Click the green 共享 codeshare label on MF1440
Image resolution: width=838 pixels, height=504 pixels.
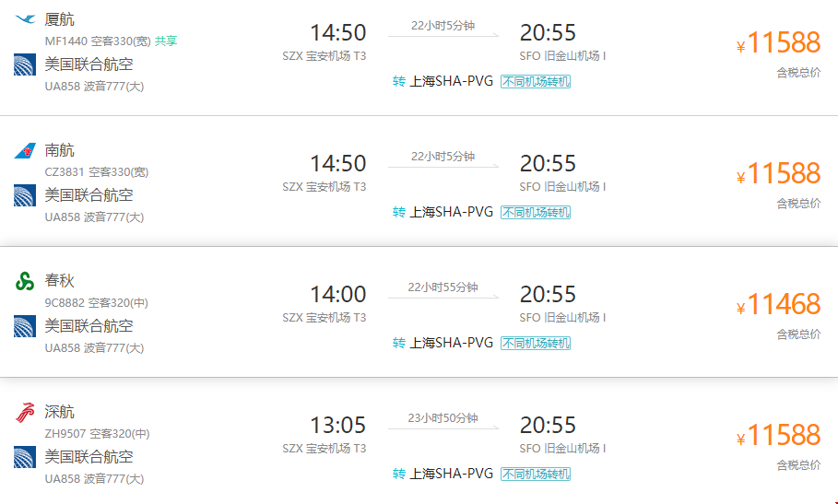tap(166, 41)
